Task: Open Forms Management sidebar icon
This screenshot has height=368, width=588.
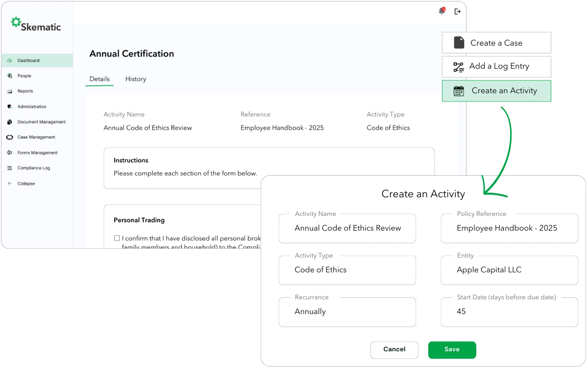Action: pyautogui.click(x=10, y=153)
